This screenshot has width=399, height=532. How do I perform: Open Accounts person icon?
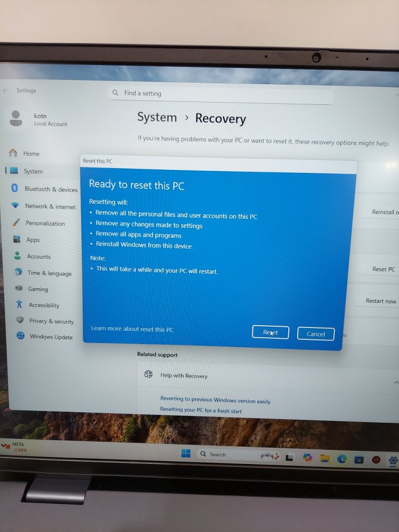click(18, 256)
